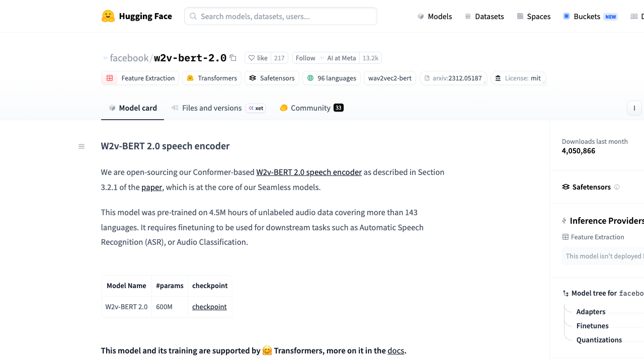The height and width of the screenshot is (362, 644).
Task: Open the checkpoint link in the table
Action: point(209,307)
